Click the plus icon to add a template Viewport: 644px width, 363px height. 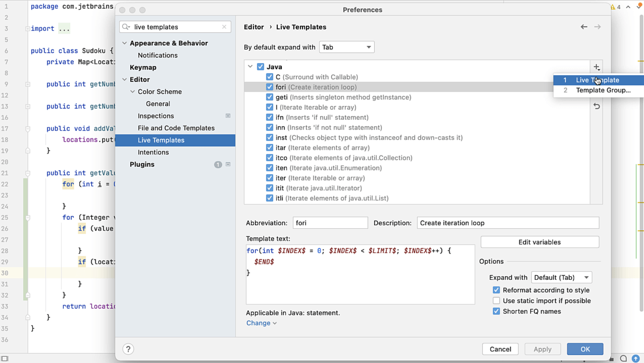coord(597,67)
